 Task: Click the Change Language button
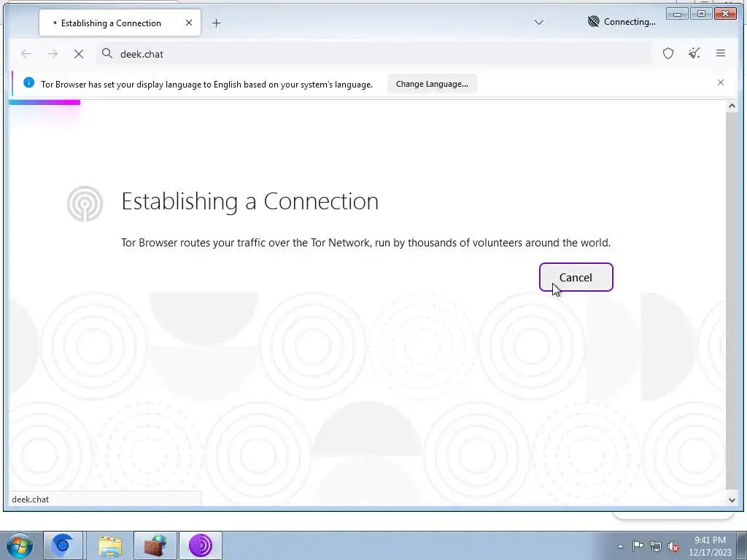[432, 84]
